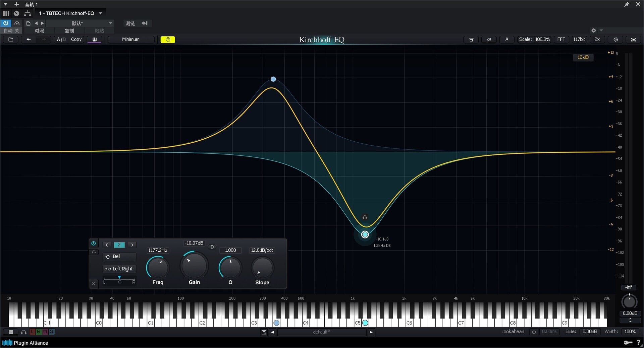The width and height of the screenshot is (644, 348).
Task: Click the 对照 compare button
Action: [x=39, y=31]
